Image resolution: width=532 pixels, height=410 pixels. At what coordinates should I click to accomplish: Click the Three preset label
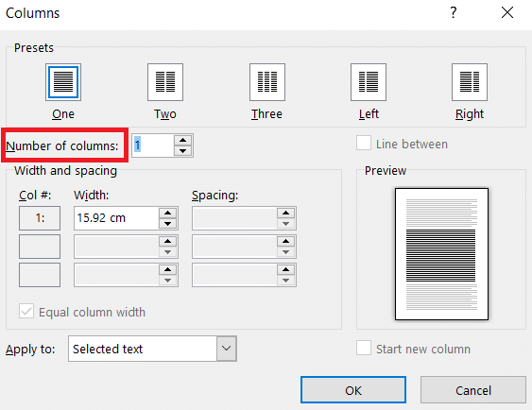266,114
